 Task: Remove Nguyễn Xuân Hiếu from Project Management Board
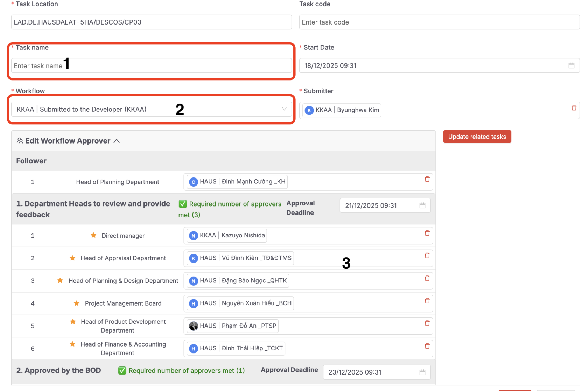(x=427, y=301)
